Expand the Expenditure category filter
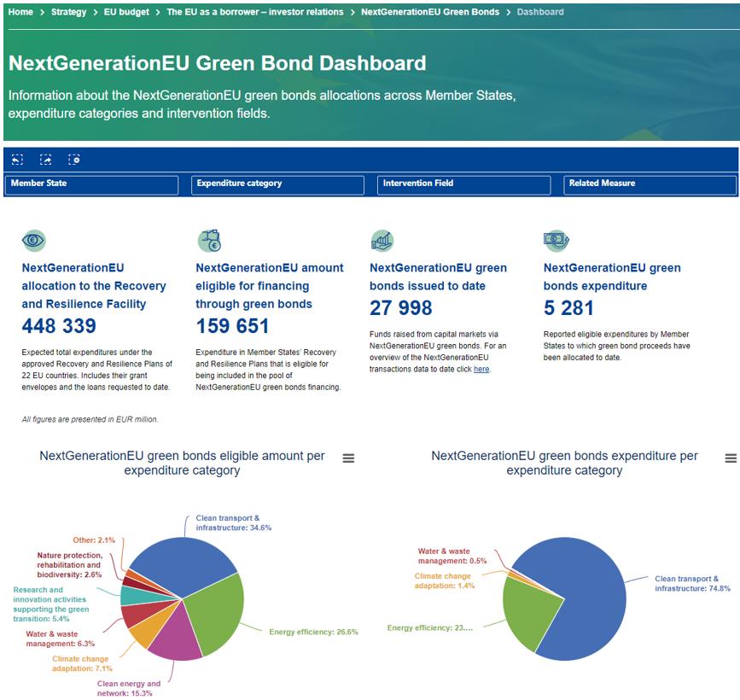The width and height of the screenshot is (740, 700). point(277,185)
